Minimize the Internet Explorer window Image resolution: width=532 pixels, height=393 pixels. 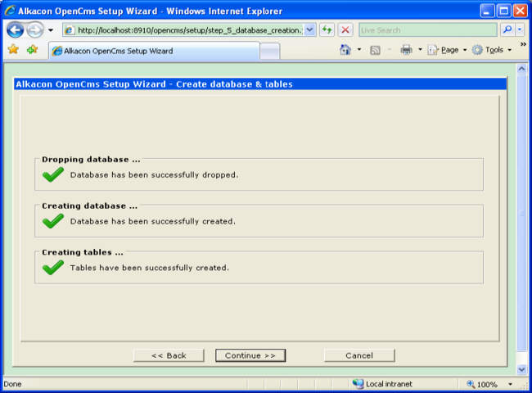click(x=487, y=11)
